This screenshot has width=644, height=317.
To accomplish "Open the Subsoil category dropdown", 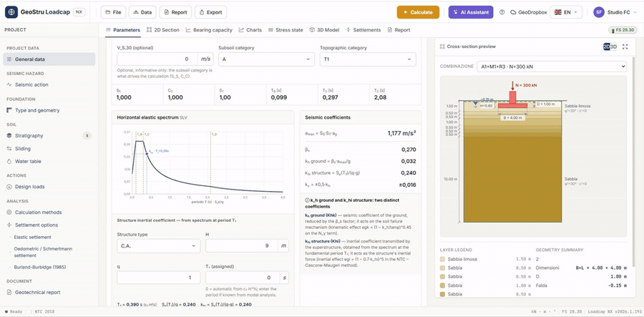I will (x=267, y=59).
